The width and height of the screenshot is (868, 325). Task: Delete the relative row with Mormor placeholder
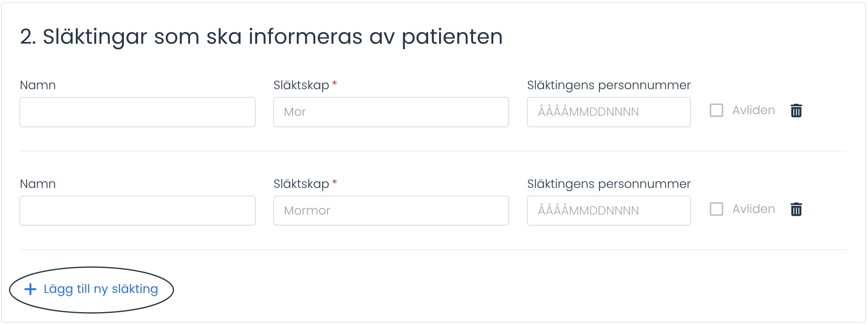click(796, 209)
